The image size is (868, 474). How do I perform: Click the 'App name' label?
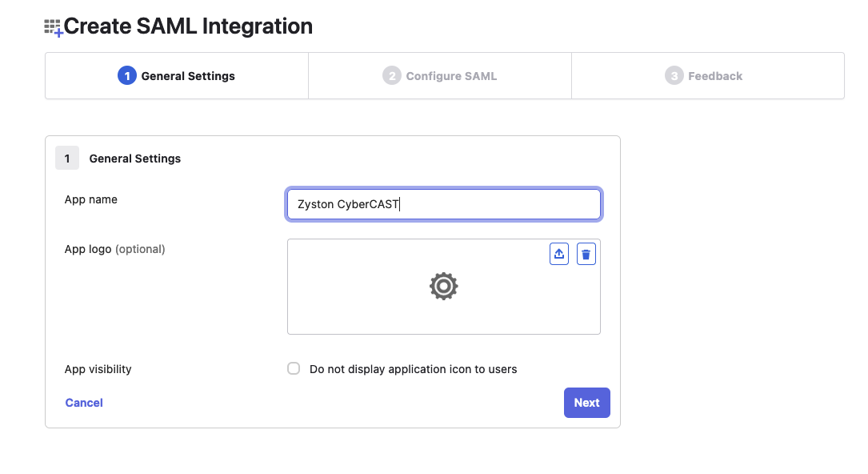pos(90,199)
